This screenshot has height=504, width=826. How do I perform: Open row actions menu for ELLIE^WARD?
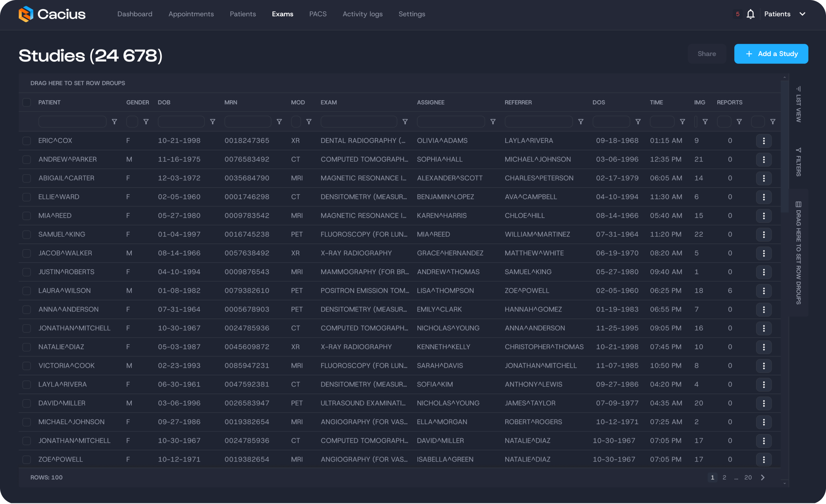[764, 197]
